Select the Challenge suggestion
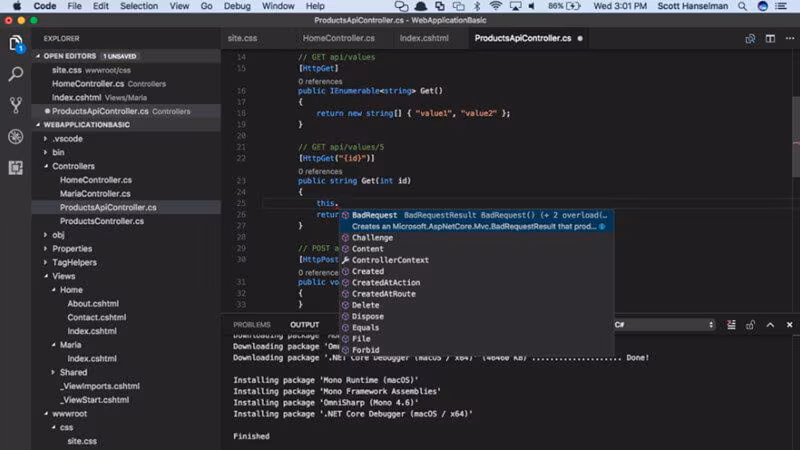 pos(477,238)
